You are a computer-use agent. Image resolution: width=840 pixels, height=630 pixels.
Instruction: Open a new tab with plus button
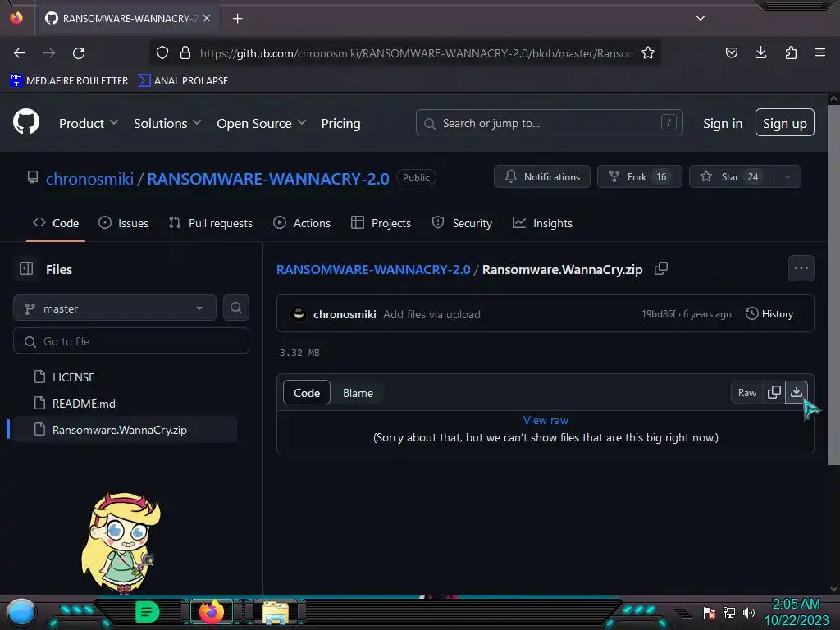[237, 19]
